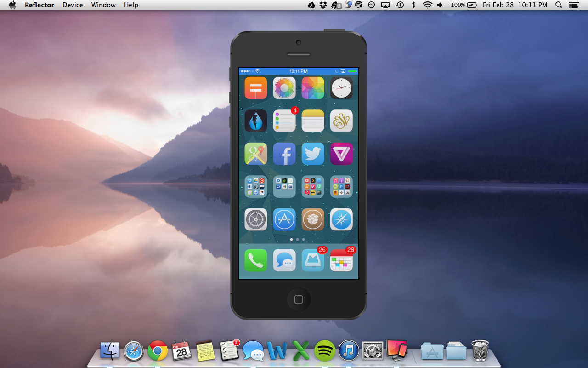Open Messages in the Mac dock

click(253, 351)
